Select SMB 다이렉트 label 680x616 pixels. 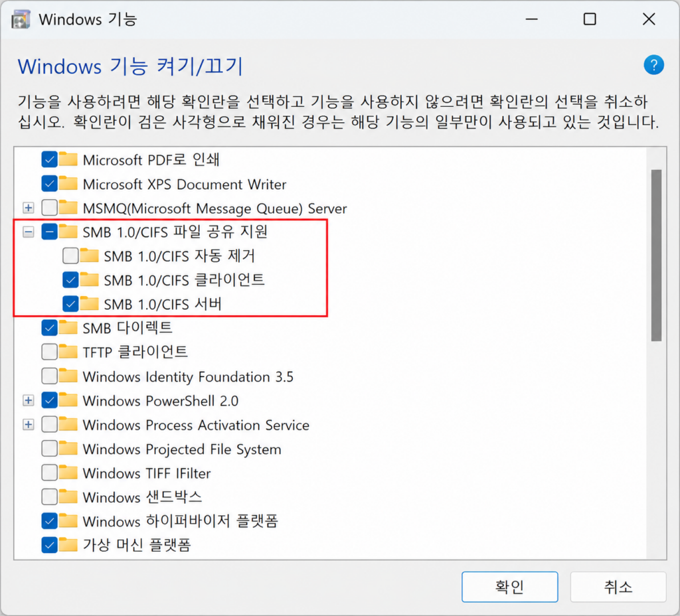(127, 328)
